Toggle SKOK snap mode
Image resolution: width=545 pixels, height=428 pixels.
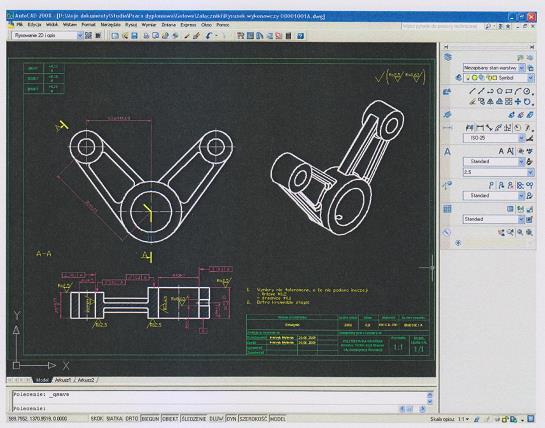(97, 419)
